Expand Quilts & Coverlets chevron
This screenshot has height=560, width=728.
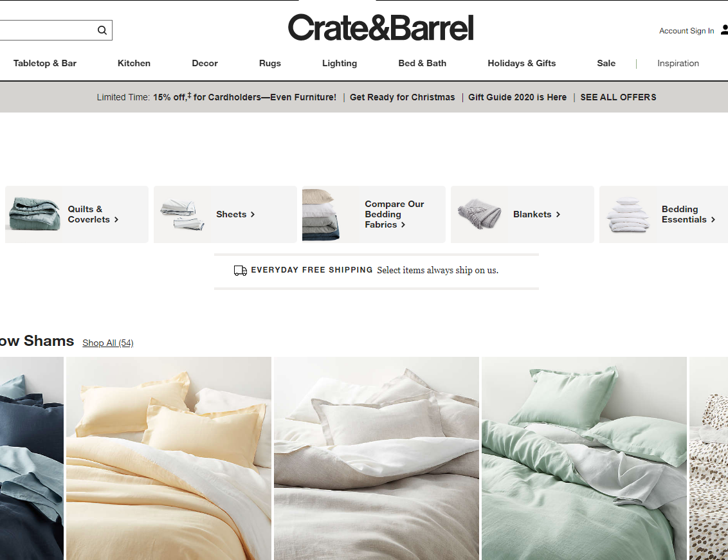coord(116,220)
